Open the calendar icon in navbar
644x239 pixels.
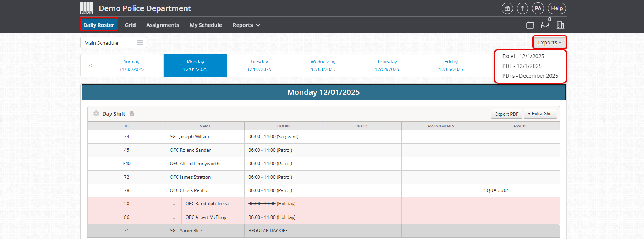pos(530,25)
